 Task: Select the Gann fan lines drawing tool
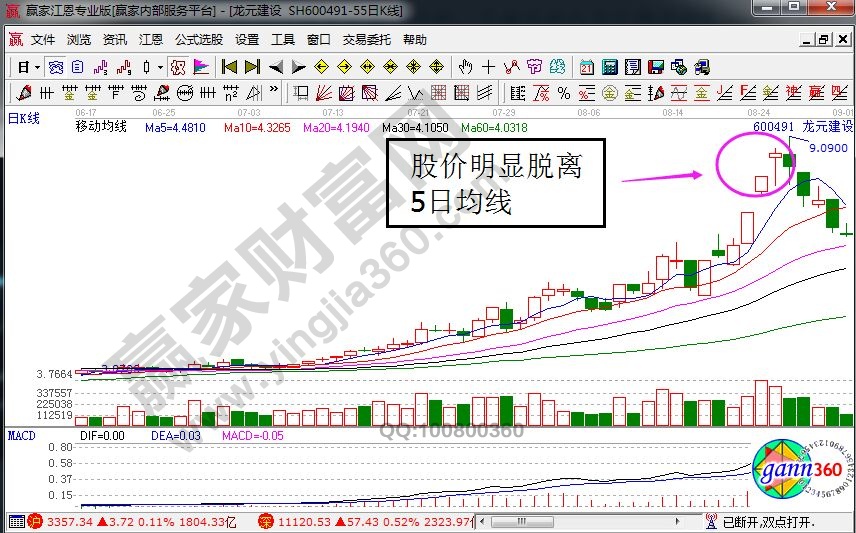click(x=323, y=93)
